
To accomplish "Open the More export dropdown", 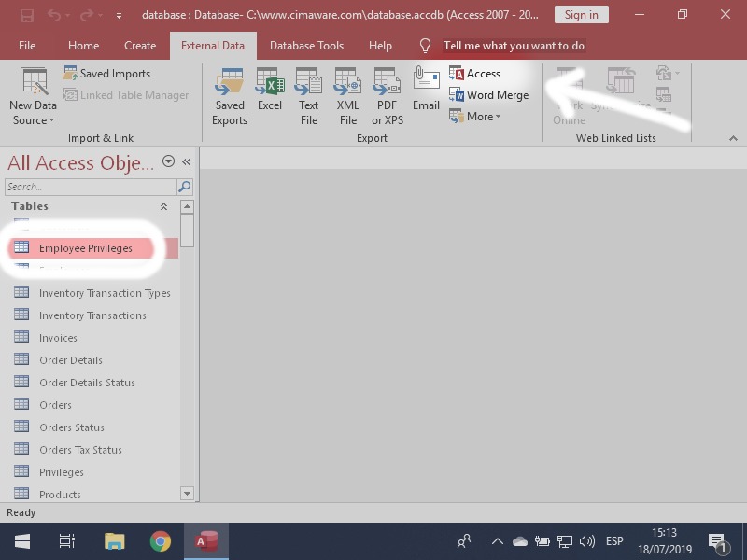I will pos(476,117).
